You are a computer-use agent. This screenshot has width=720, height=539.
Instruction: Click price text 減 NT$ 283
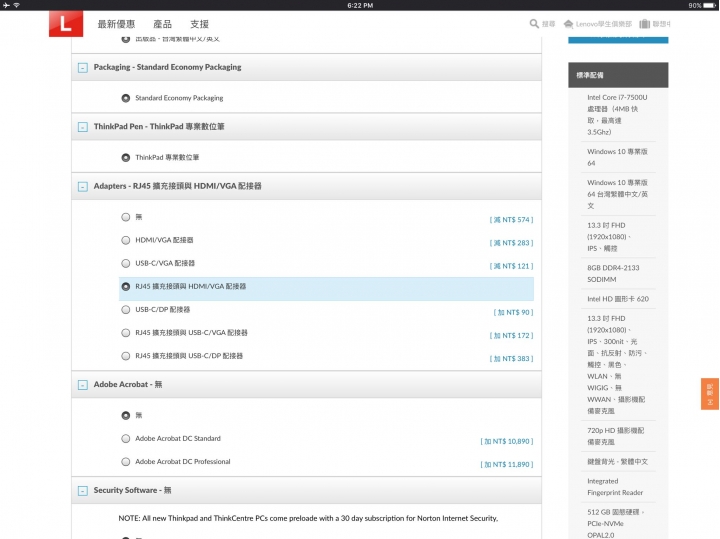[511, 243]
